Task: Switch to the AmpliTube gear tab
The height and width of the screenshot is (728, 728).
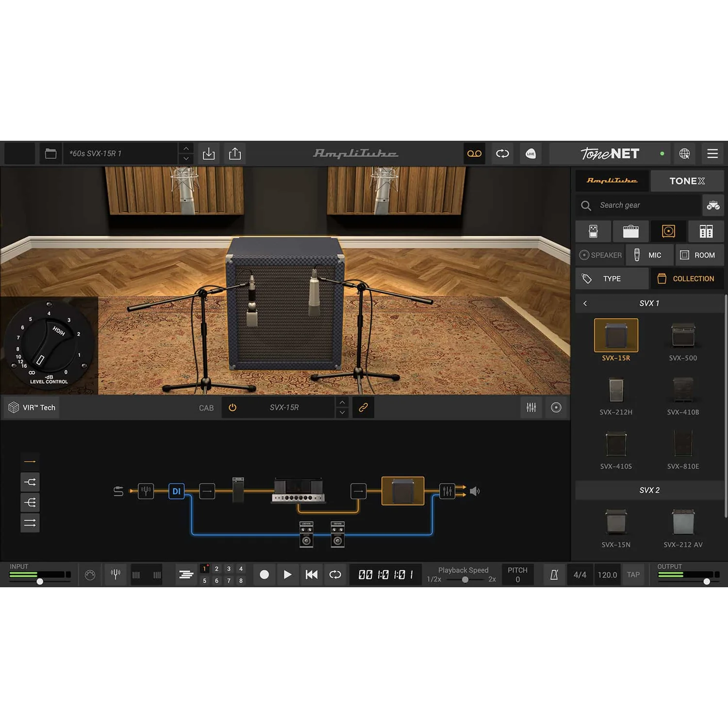Action: [612, 181]
